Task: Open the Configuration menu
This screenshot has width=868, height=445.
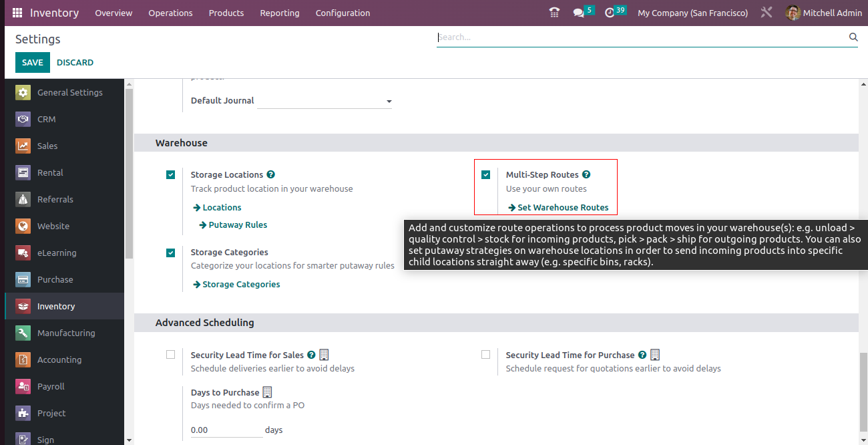Action: (343, 13)
